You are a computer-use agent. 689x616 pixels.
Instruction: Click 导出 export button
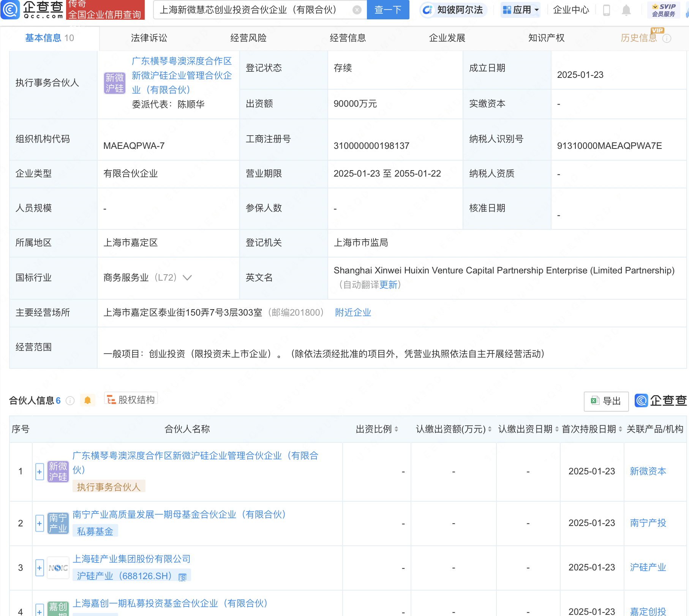606,401
